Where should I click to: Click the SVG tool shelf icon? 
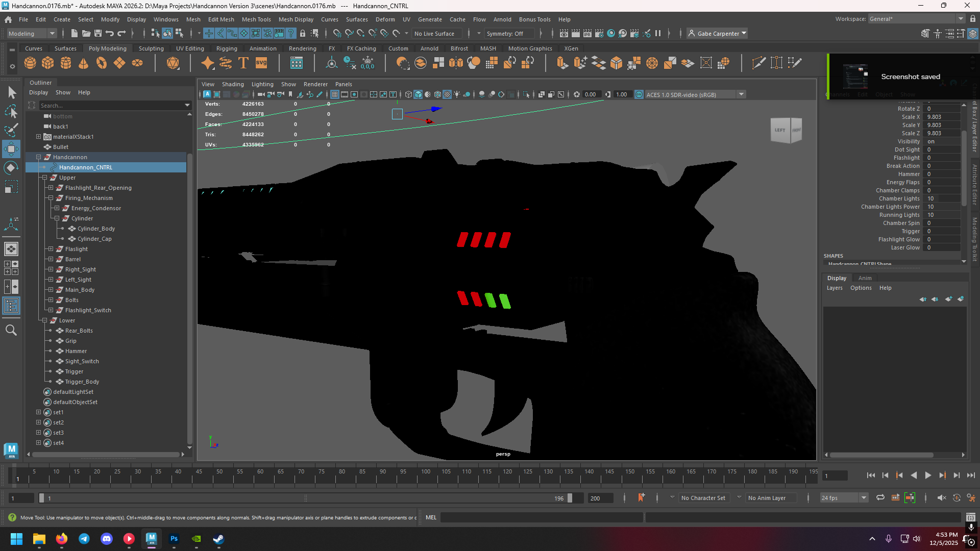click(x=261, y=63)
